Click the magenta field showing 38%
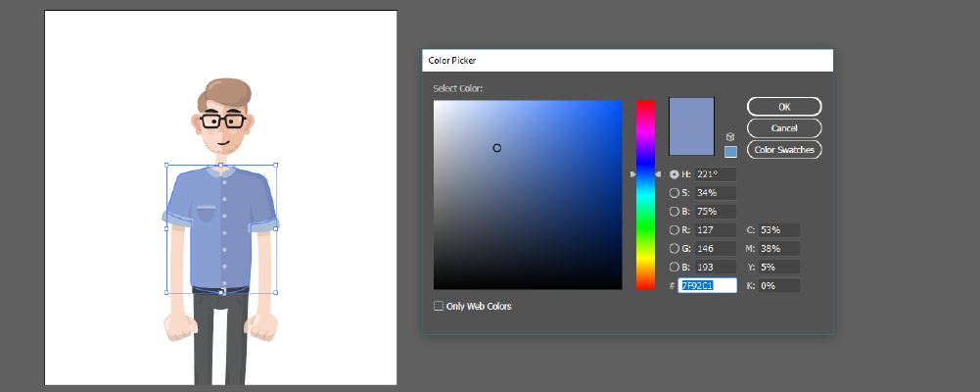 [778, 248]
